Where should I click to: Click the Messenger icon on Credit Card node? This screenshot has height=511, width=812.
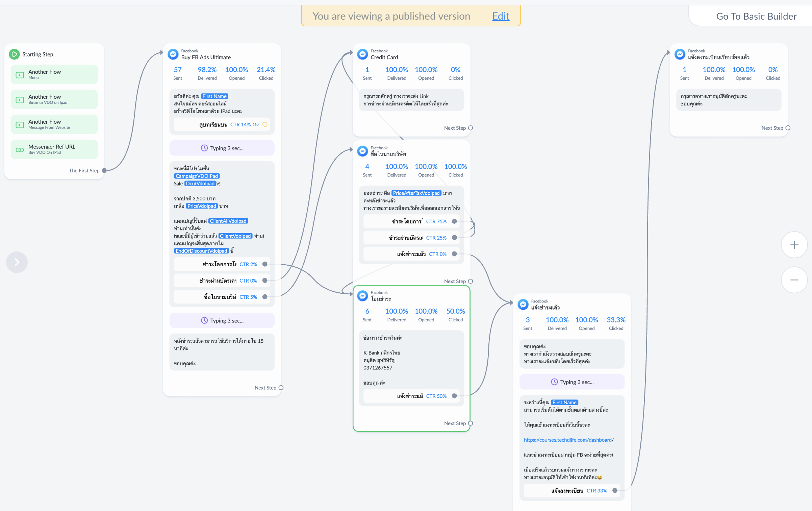(x=362, y=54)
